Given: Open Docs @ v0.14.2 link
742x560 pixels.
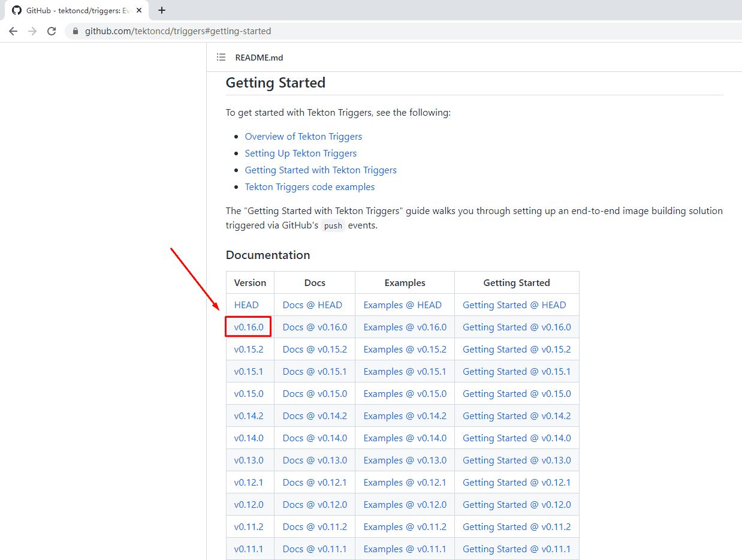Looking at the screenshot, I should (315, 416).
